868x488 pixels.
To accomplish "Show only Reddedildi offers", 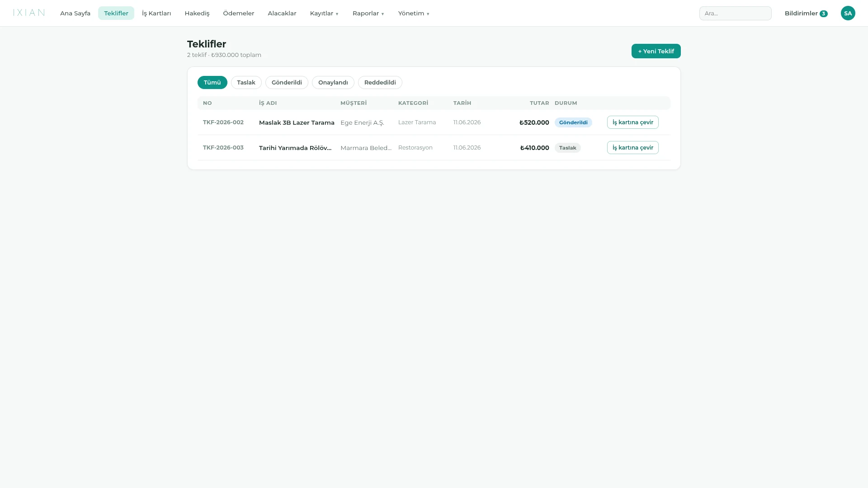I will 380,82.
